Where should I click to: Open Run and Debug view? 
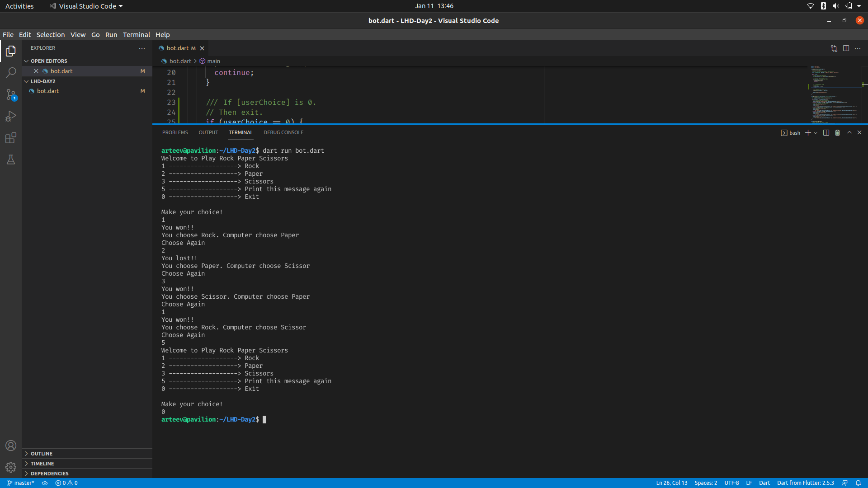pos(11,117)
